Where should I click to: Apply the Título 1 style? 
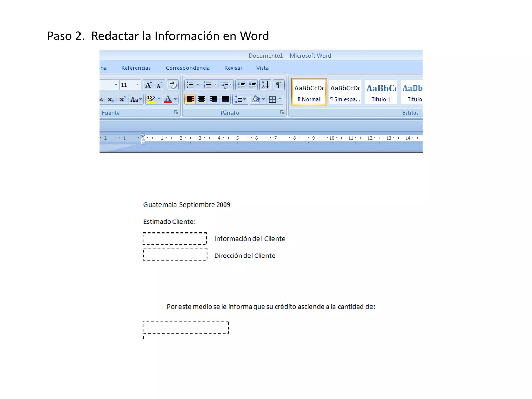[x=381, y=92]
